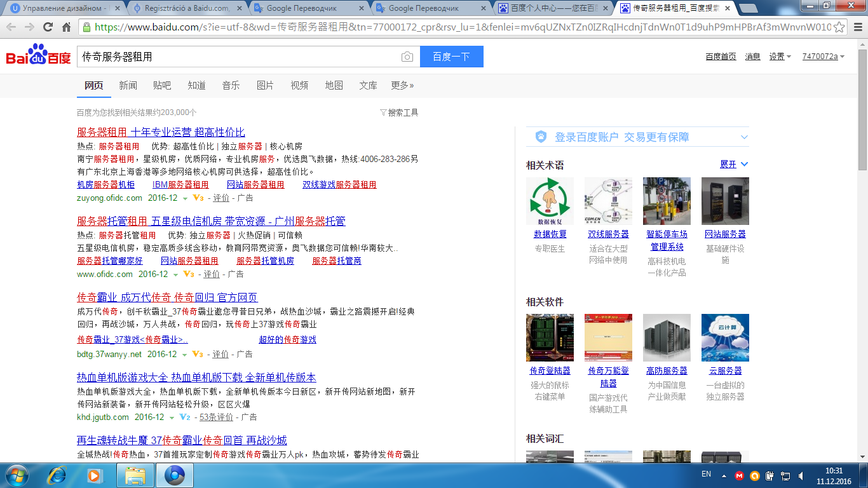Open 消息 messages link

(752, 57)
